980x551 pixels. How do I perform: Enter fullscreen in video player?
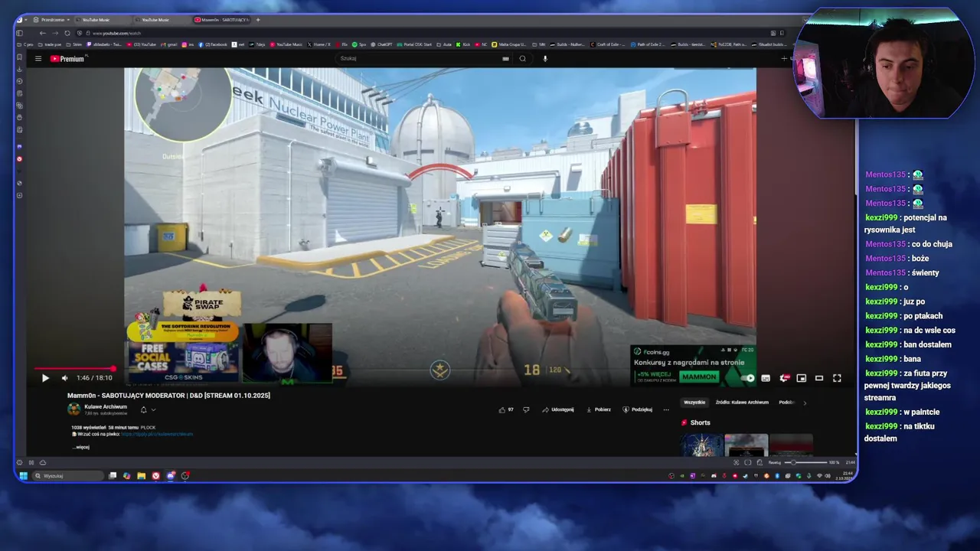point(837,378)
